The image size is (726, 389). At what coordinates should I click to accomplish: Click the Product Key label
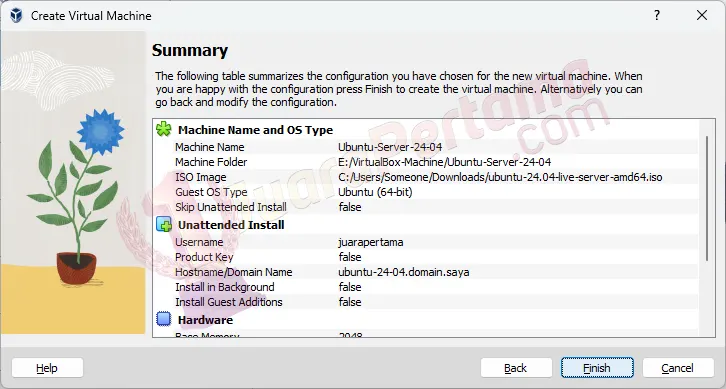[x=204, y=257]
